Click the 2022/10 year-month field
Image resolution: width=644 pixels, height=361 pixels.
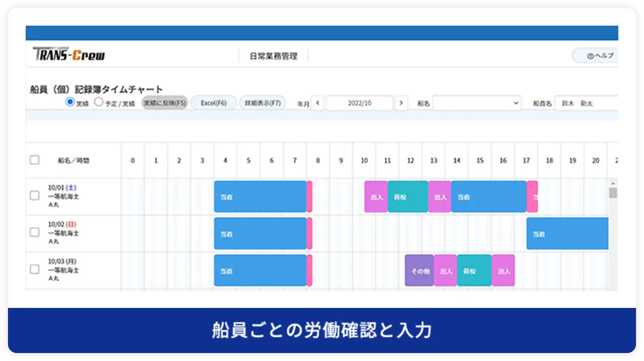[x=359, y=103]
